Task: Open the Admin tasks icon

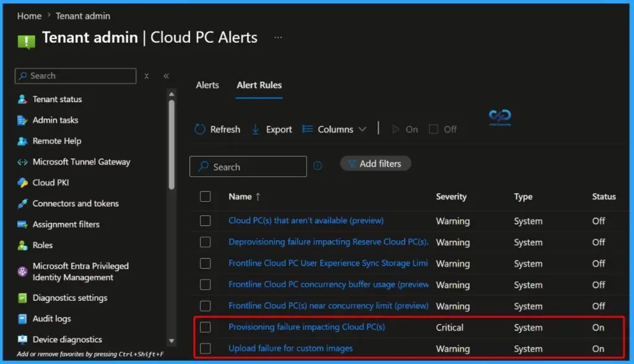Action: [22, 120]
